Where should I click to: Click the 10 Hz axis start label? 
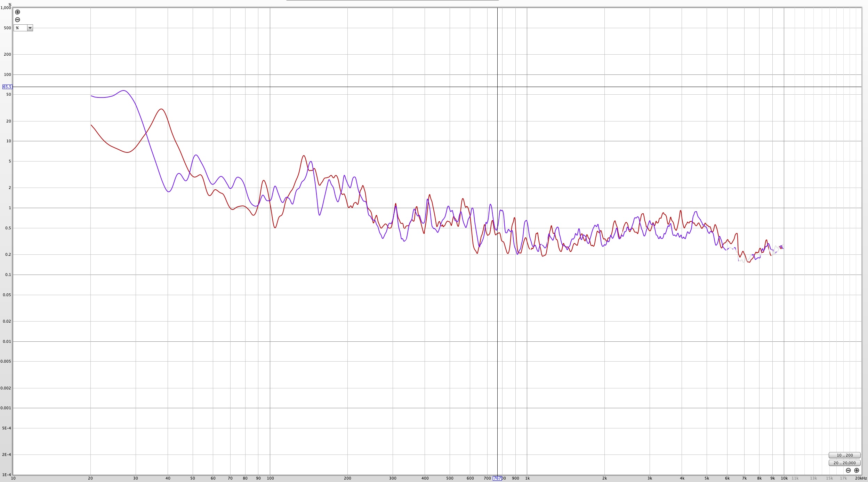[x=13, y=478]
